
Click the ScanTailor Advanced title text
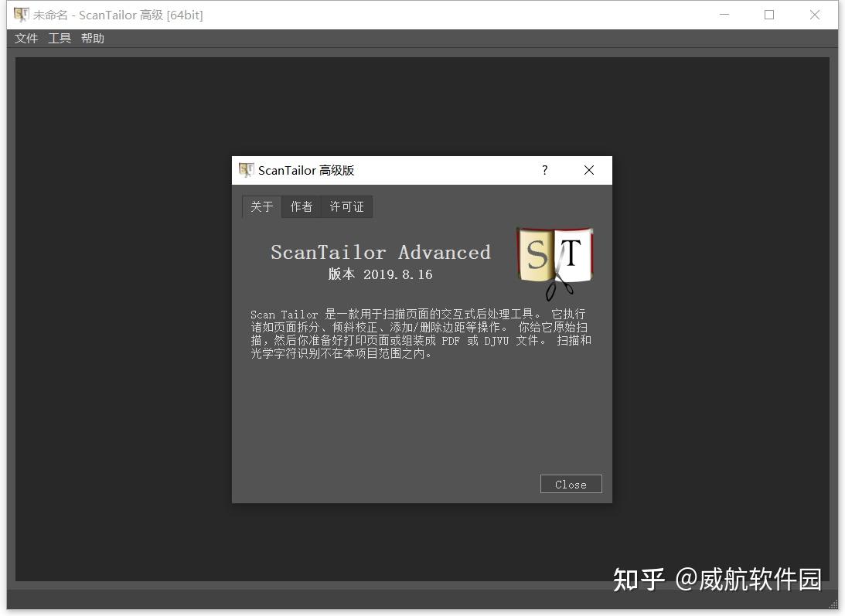(380, 252)
